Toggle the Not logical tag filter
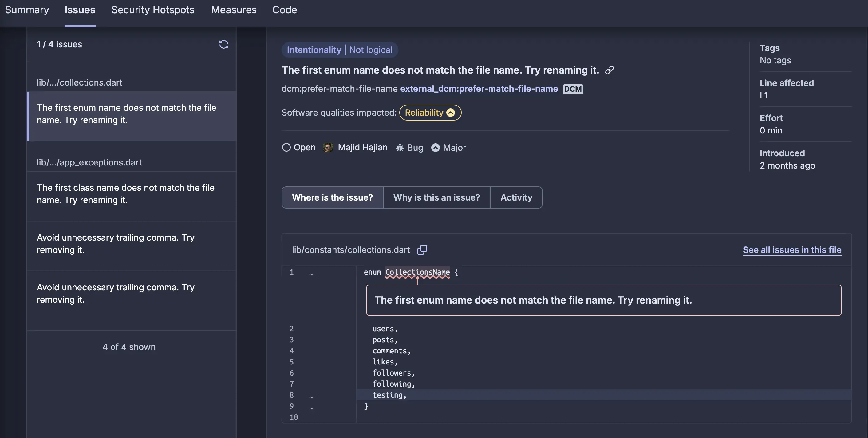Image resolution: width=868 pixels, height=438 pixels. 371,50
